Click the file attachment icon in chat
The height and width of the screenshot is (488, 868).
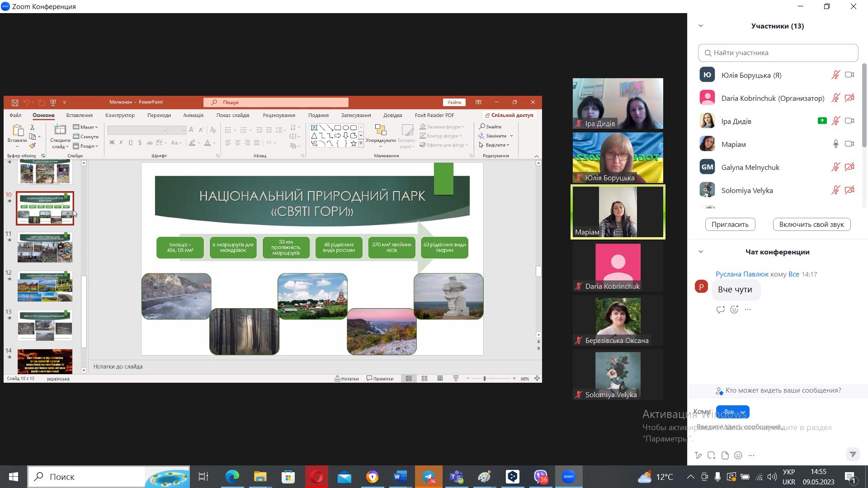click(x=725, y=455)
